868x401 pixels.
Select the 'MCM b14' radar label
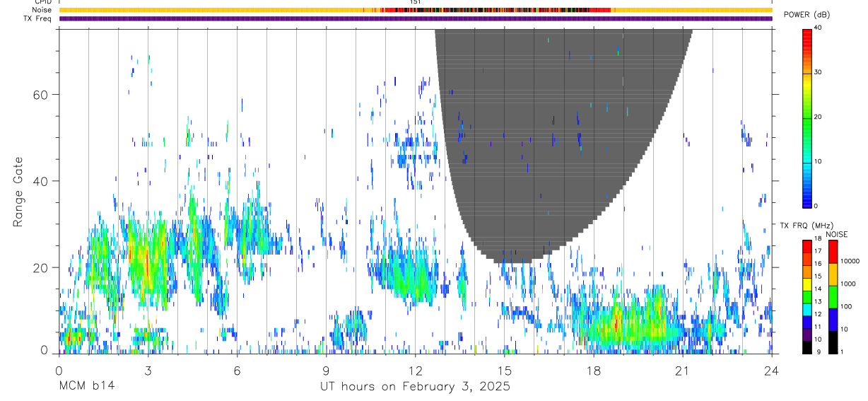tap(87, 386)
